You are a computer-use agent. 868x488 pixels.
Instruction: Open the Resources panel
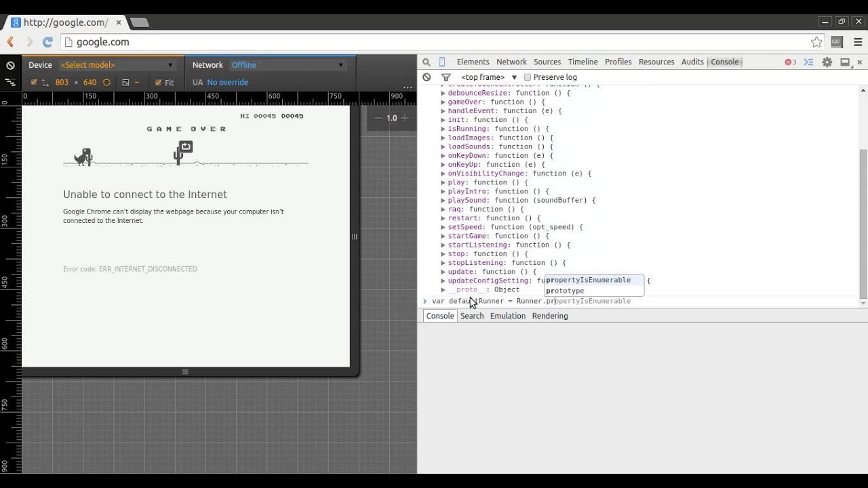(x=656, y=62)
